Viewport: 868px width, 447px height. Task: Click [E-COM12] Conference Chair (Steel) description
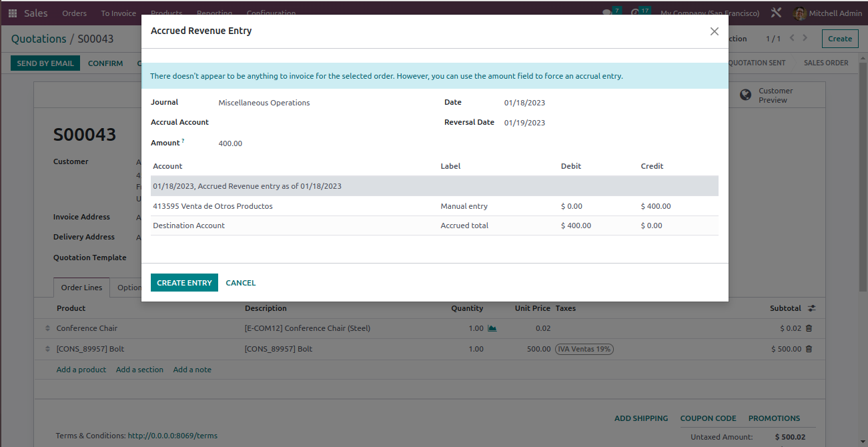(308, 328)
